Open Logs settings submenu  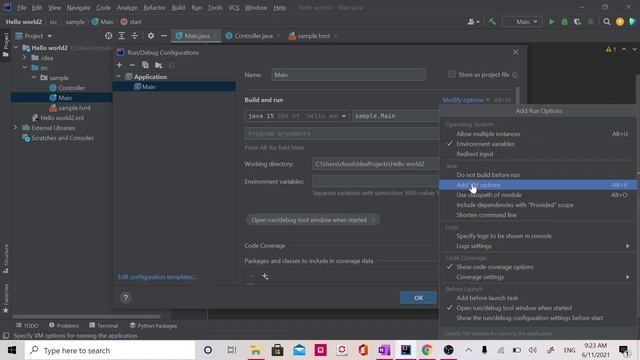pyautogui.click(x=538, y=246)
